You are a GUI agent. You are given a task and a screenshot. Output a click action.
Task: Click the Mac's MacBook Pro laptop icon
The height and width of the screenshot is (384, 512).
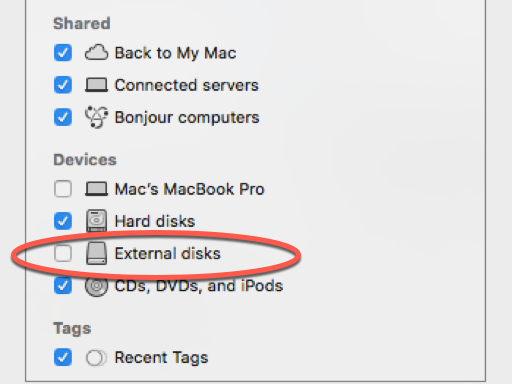[96, 189]
